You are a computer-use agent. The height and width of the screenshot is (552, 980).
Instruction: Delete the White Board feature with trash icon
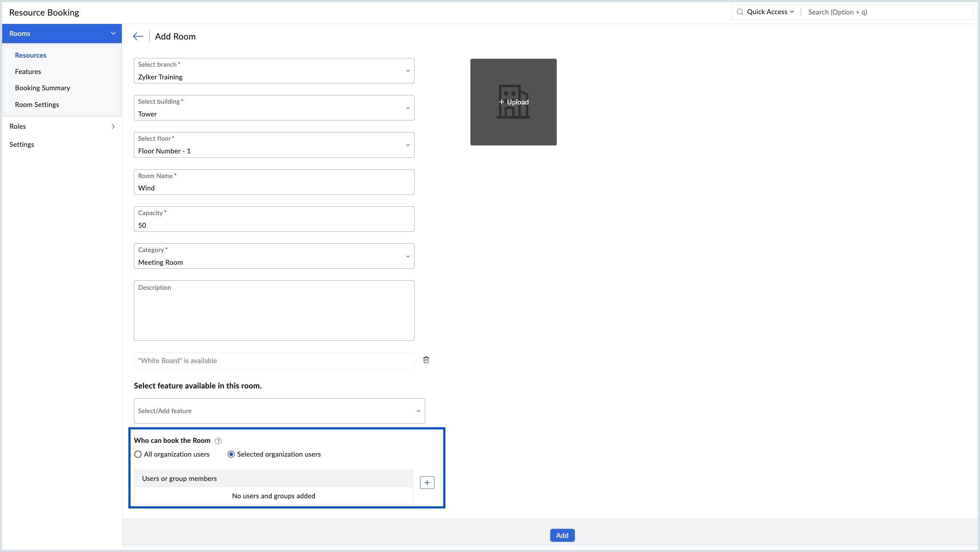coord(426,360)
